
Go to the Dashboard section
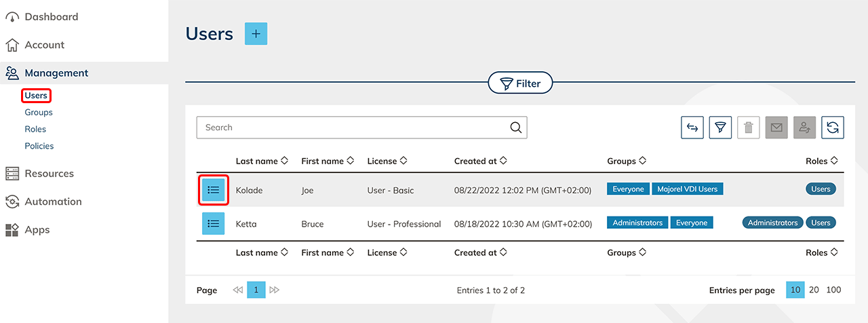[x=51, y=17]
